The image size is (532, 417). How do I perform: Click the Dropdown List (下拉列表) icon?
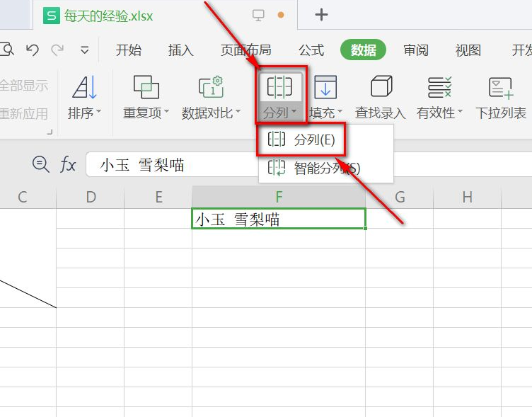[500, 88]
